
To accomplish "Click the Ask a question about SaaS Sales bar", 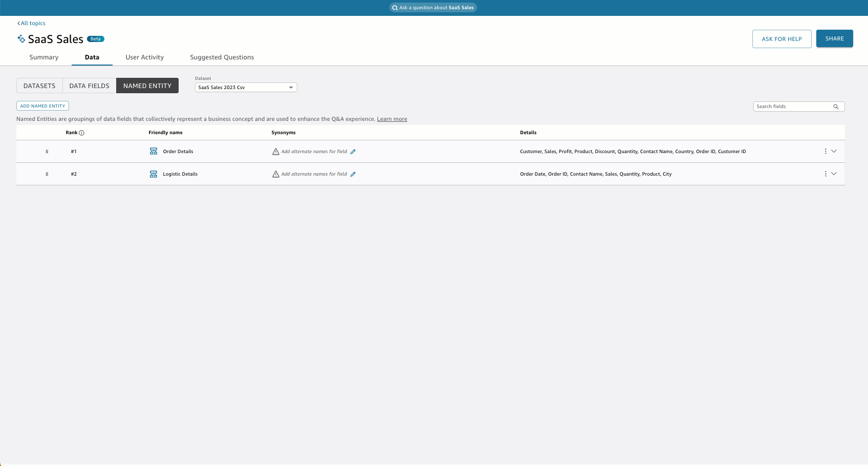I will [x=433, y=7].
